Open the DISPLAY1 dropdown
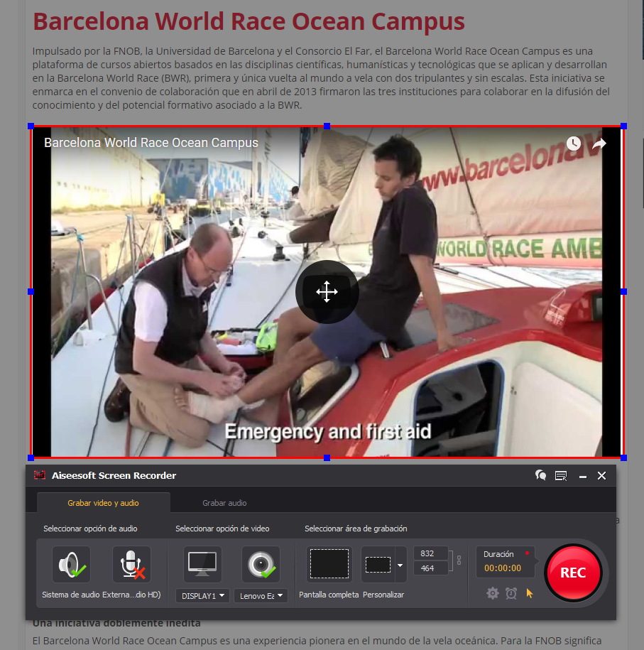Viewport: 644px width, 650px height. coord(202,596)
